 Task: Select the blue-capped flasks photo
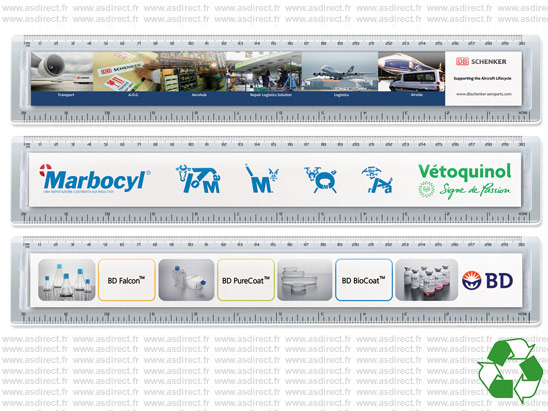[x=66, y=280]
